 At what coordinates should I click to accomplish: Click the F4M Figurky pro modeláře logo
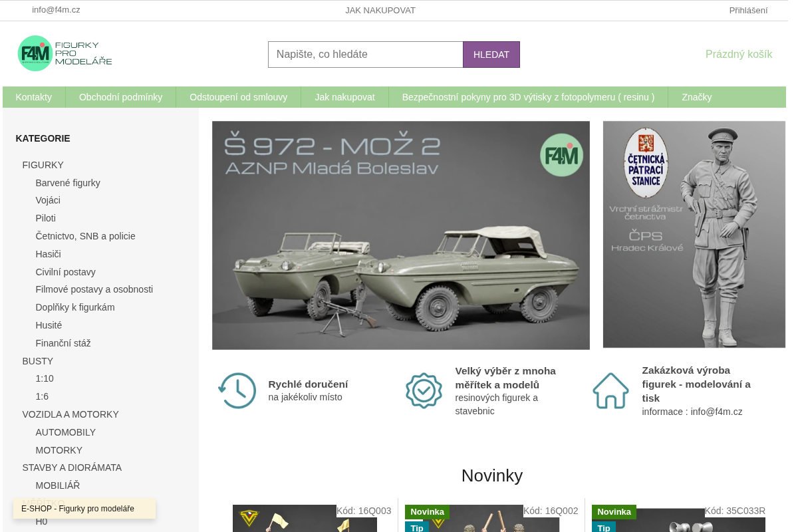click(x=65, y=53)
